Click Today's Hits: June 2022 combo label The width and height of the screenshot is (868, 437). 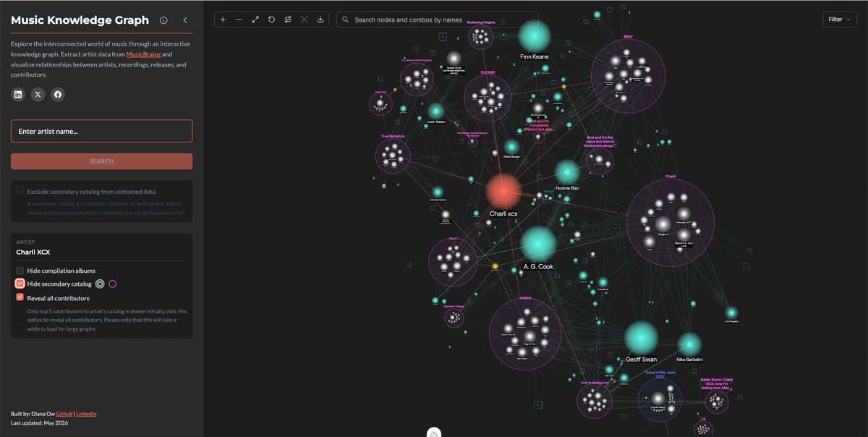pyautogui.click(x=659, y=375)
